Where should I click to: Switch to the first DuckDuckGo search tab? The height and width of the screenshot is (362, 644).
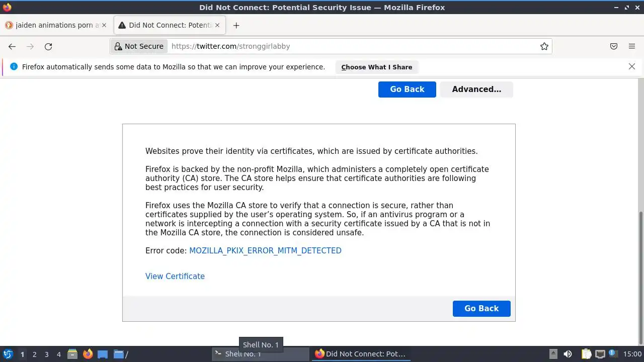point(56,25)
